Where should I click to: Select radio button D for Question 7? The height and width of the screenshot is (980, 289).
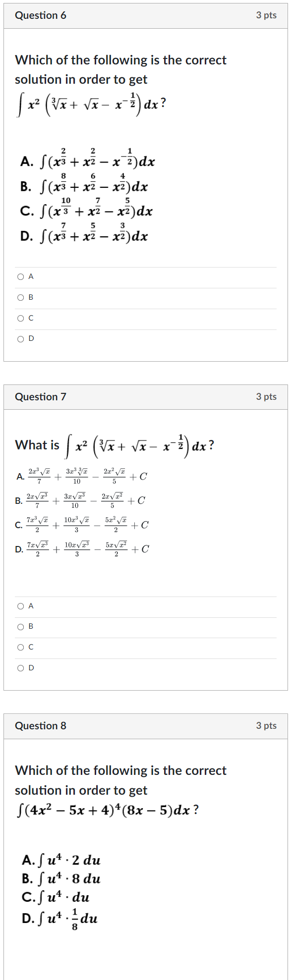[20, 667]
